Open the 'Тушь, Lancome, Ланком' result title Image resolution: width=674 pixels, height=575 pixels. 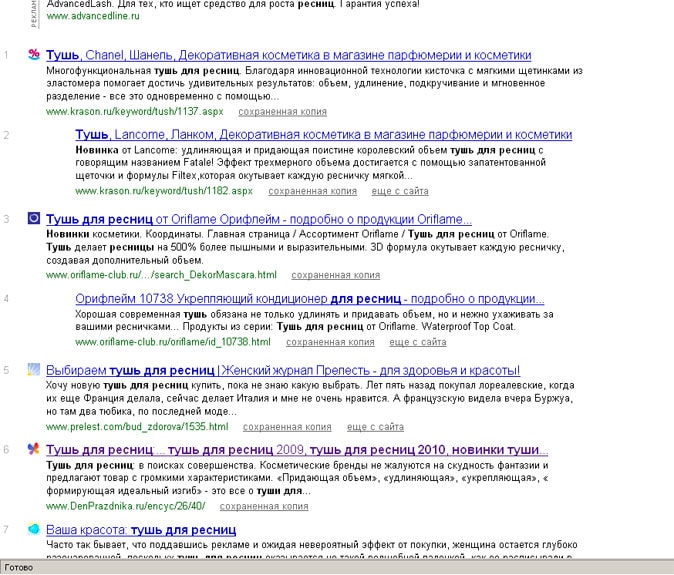(x=324, y=135)
